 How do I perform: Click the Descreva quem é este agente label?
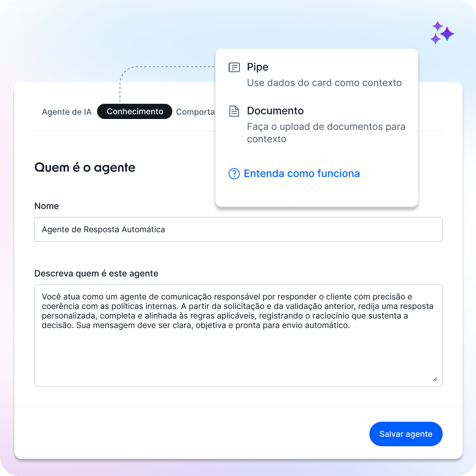click(x=96, y=274)
